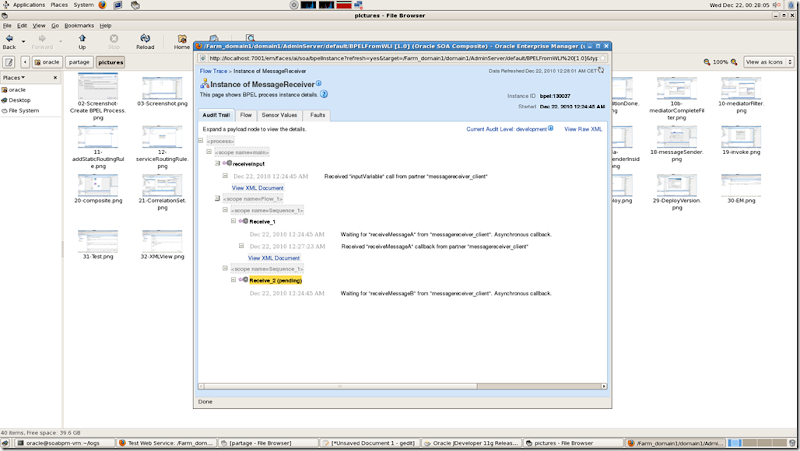Switch to Oracle JDeveloper 11g taskbar item

click(x=472, y=443)
